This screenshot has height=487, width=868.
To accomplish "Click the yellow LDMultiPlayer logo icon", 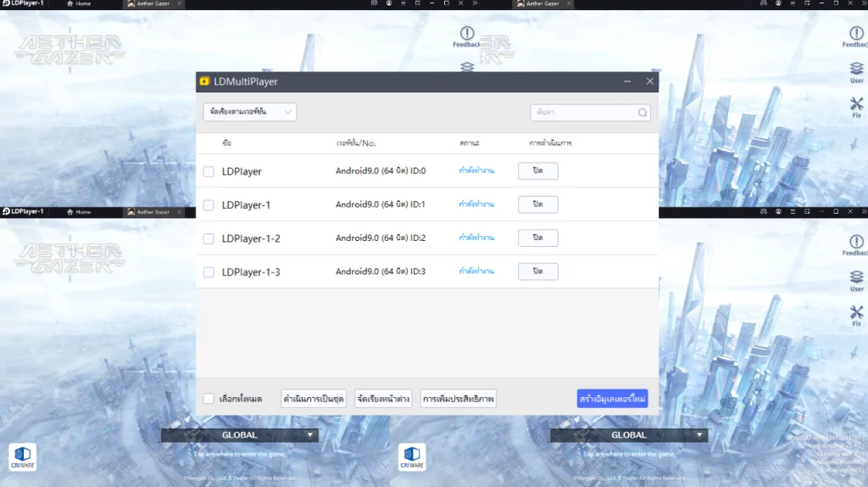I will 205,81.
